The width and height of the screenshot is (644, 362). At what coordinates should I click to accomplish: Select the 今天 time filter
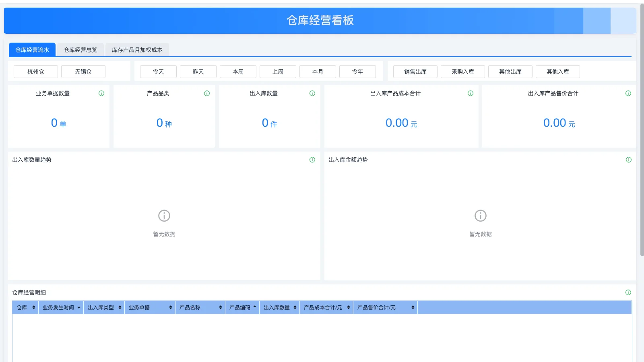point(158,72)
